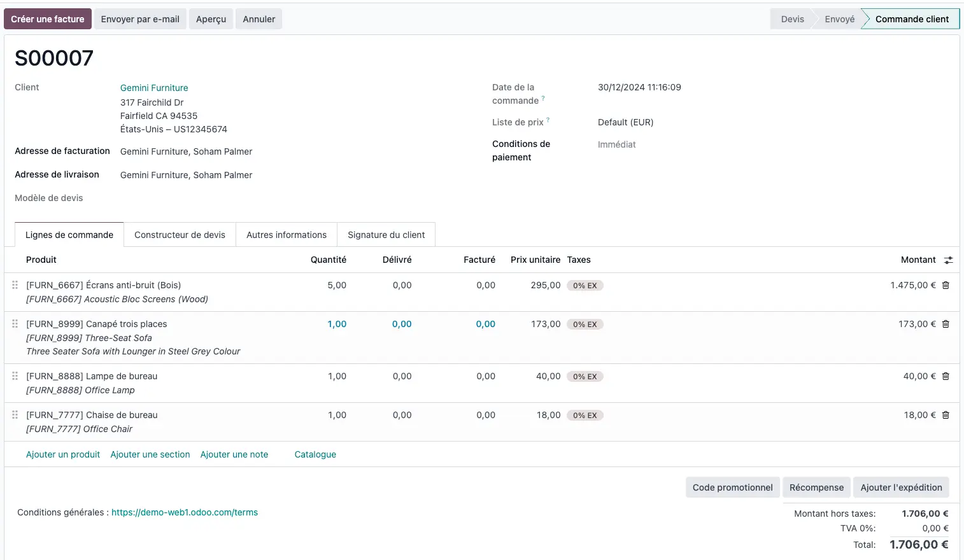Grab drag handle of Canapé trois places row
Image resolution: width=964 pixels, height=560 pixels.
tap(15, 324)
